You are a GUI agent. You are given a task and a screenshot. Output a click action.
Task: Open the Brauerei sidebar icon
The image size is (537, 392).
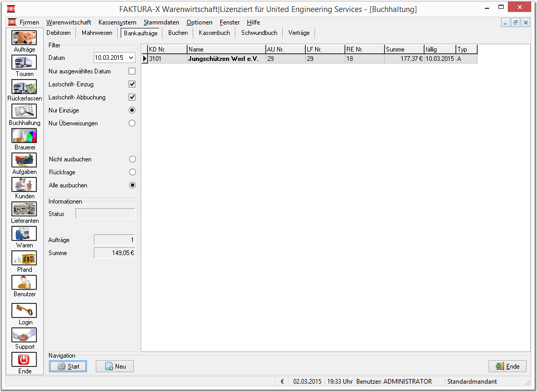(x=24, y=135)
